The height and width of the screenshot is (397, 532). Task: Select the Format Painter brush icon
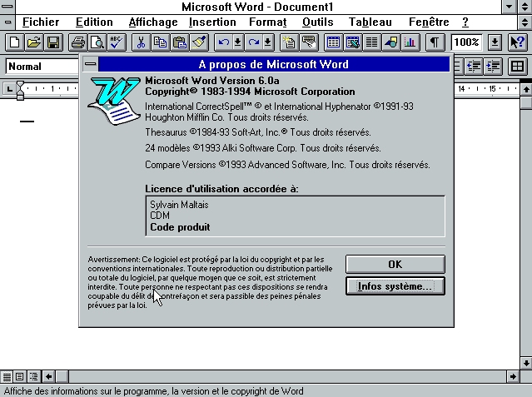click(199, 42)
